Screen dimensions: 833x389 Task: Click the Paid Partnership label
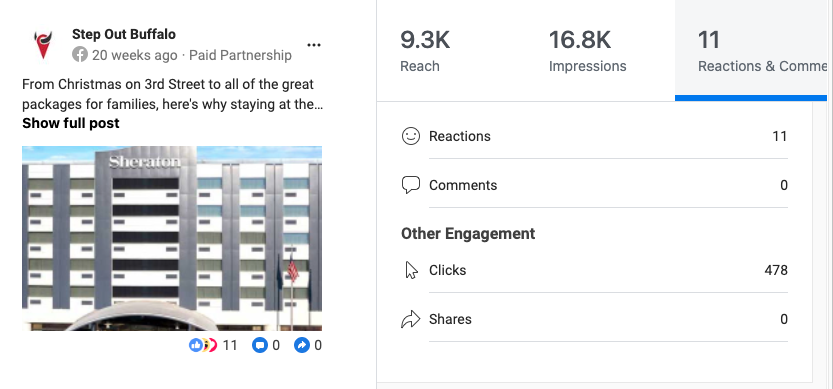point(240,55)
